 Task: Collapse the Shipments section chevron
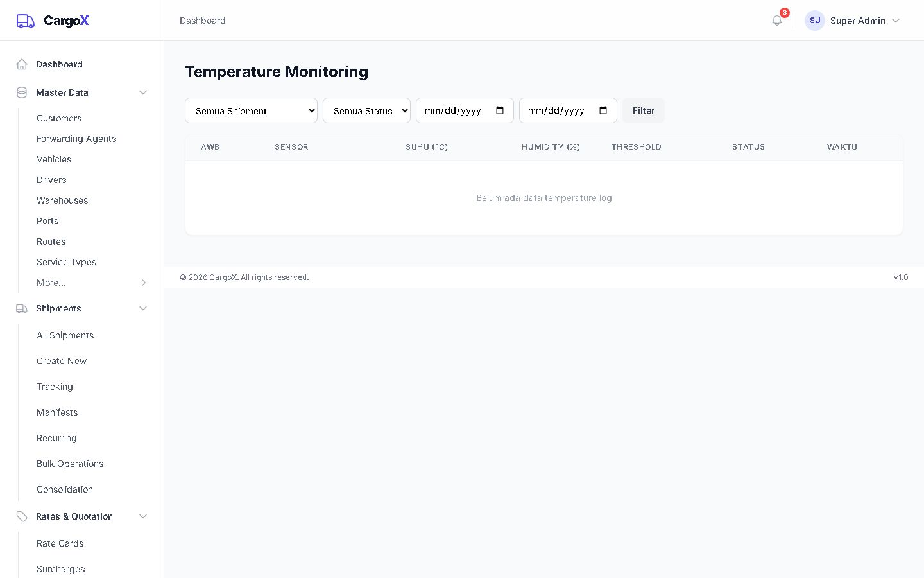143,308
